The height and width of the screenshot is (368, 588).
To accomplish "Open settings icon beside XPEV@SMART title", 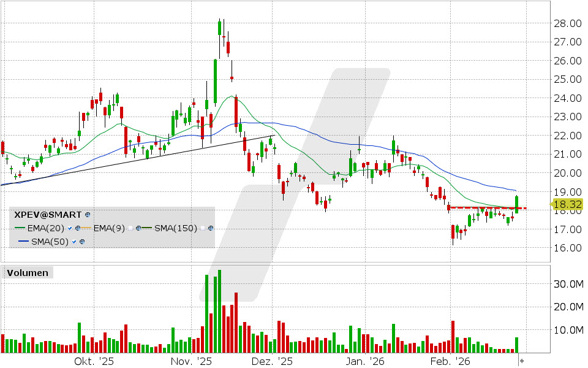I will pyautogui.click(x=86, y=215).
